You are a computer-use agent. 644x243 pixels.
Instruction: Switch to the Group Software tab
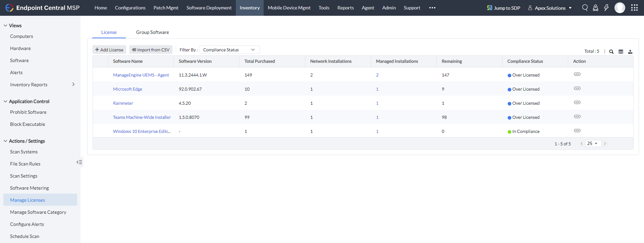[x=153, y=32]
